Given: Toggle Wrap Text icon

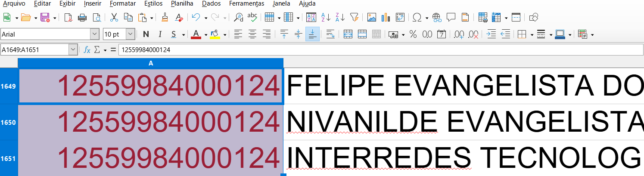Looking at the screenshot, I should [330, 34].
